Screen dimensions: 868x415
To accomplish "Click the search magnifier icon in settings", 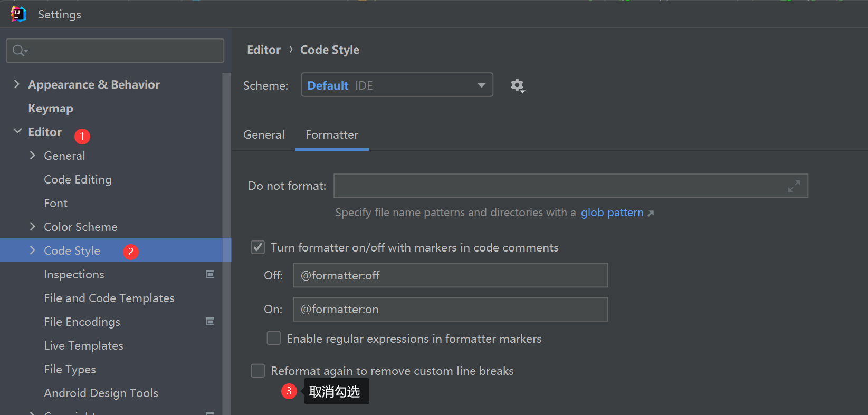I will 19,51.
